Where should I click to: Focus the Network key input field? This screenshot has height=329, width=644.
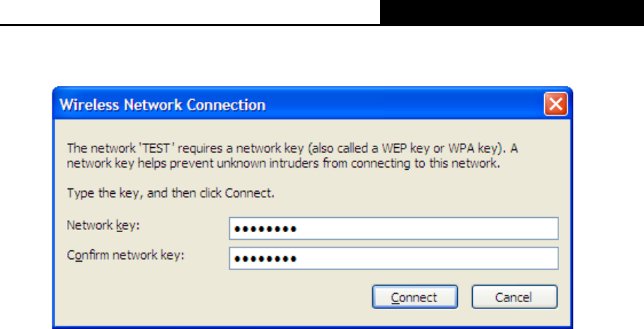[393, 229]
